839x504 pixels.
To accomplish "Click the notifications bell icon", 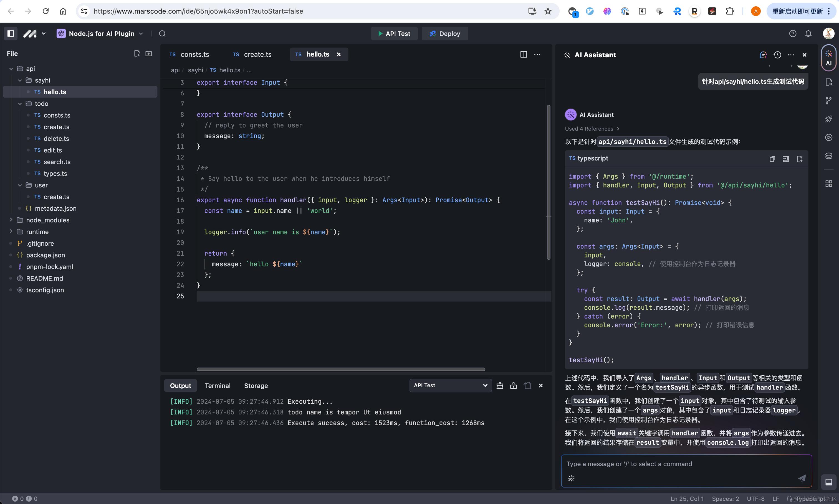I will (x=808, y=34).
